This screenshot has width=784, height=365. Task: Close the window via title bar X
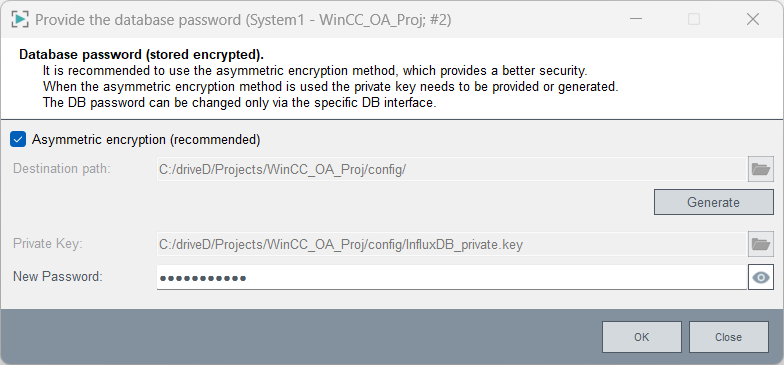pyautogui.click(x=752, y=20)
